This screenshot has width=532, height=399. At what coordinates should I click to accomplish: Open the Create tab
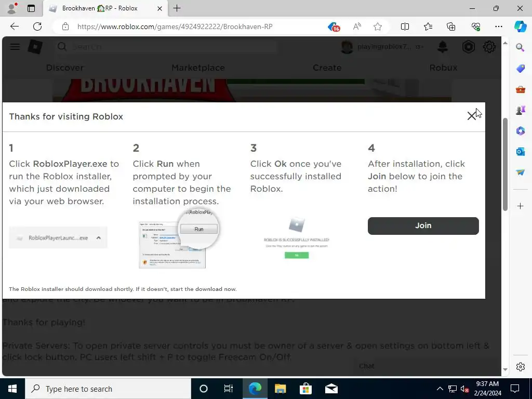(327, 68)
